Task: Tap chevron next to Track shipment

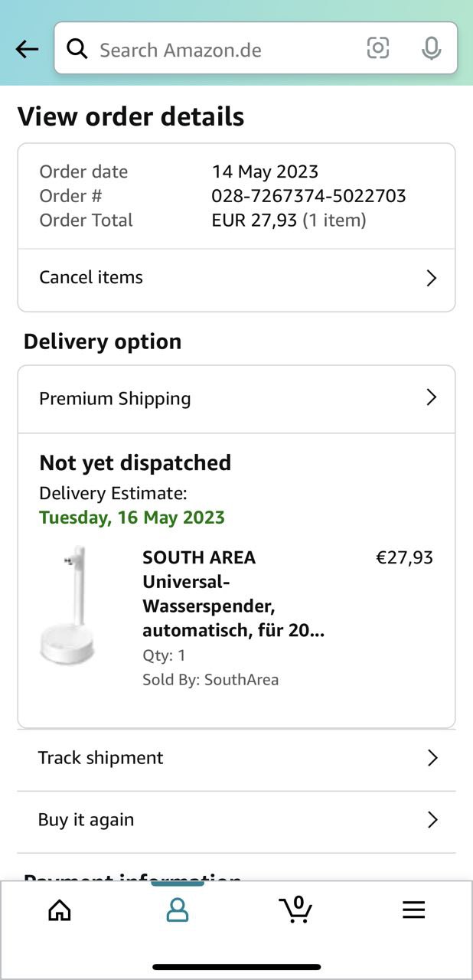Action: 432,758
